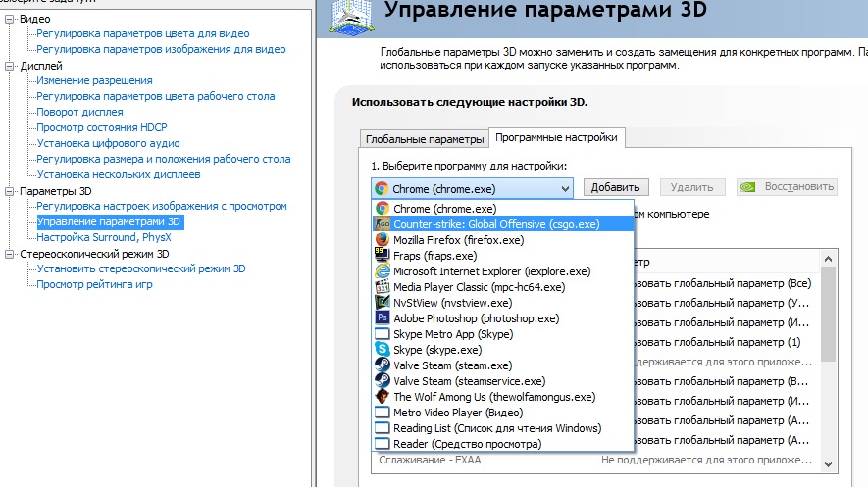This screenshot has height=487, width=868.
Task: Open Установка цифрового аудио
Action: (108, 143)
